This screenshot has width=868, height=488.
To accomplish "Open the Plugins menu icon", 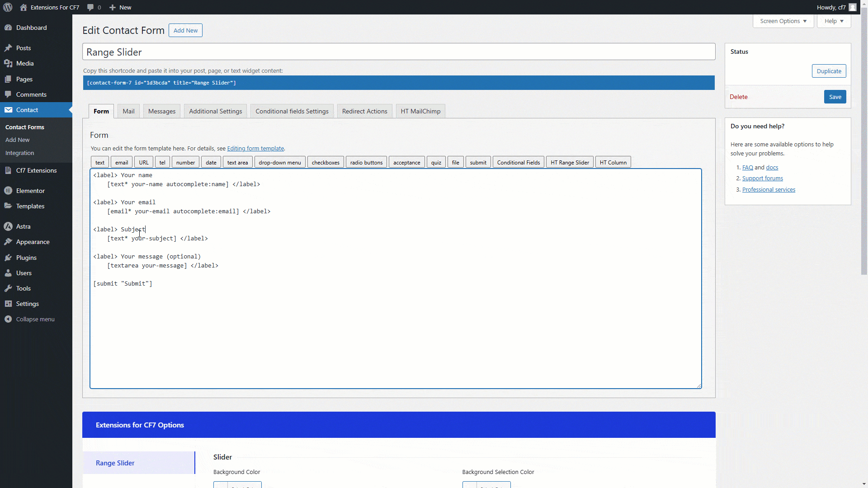I will click(x=8, y=258).
